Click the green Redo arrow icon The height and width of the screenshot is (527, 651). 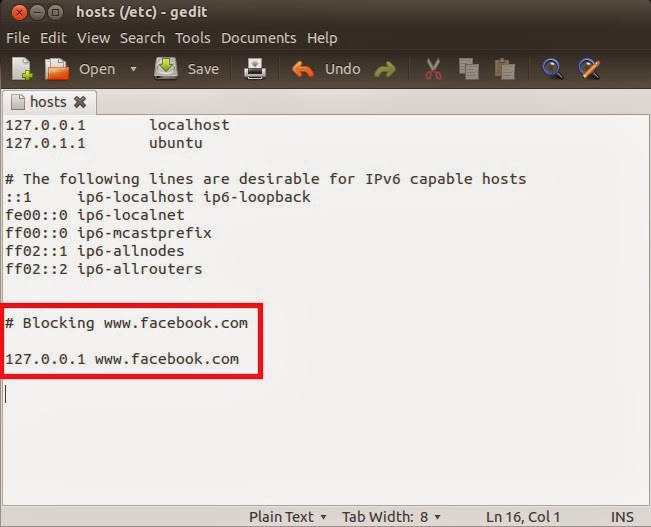[385, 70]
